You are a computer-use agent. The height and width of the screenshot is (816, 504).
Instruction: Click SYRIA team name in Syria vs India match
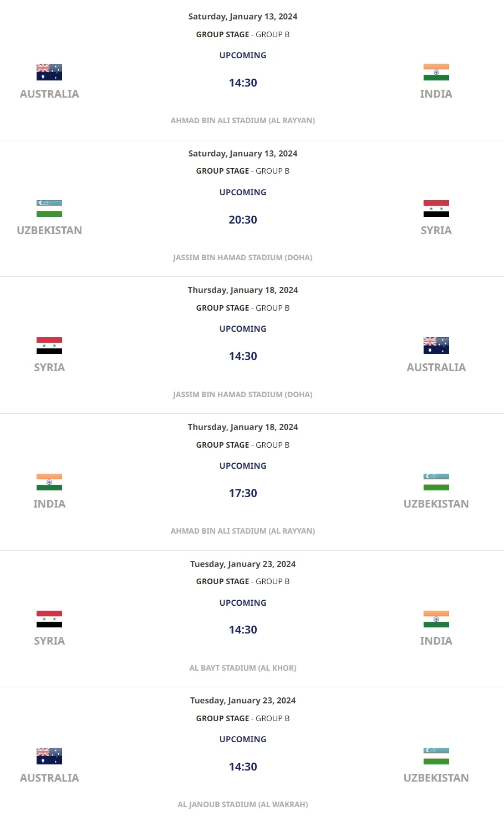point(49,641)
